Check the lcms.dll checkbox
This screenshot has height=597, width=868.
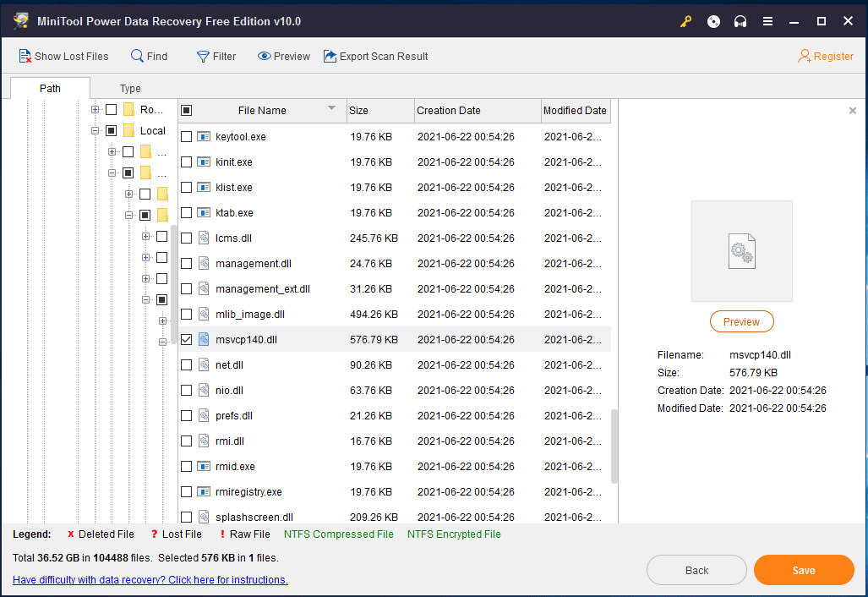187,238
